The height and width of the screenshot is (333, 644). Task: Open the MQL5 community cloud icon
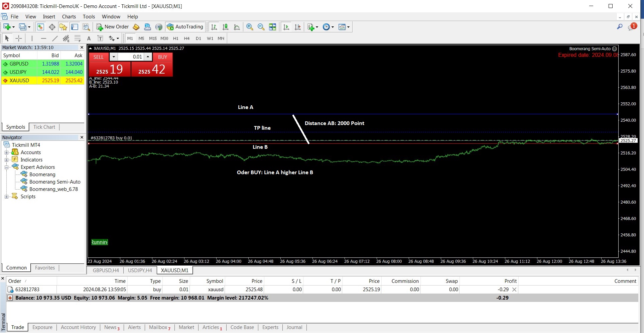[x=147, y=27]
